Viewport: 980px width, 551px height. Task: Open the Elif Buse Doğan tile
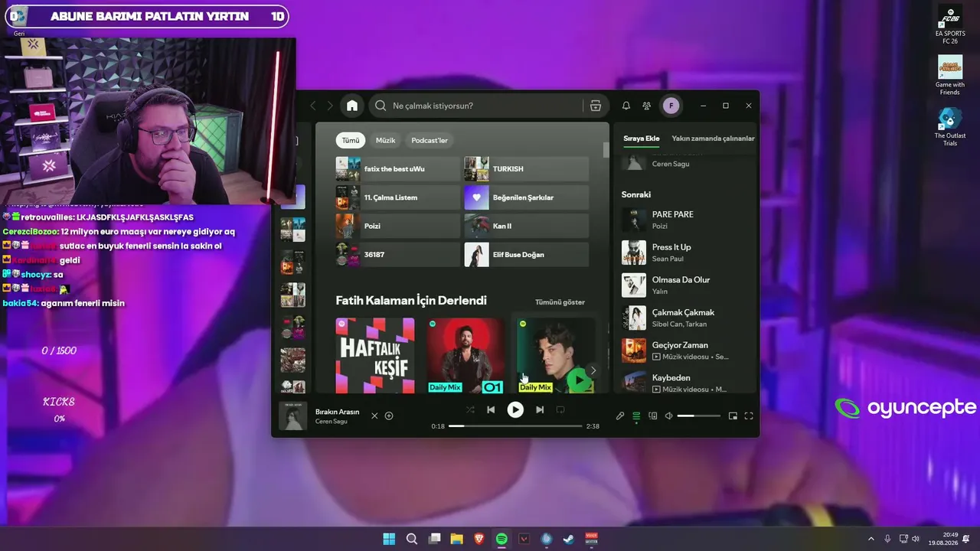(527, 255)
